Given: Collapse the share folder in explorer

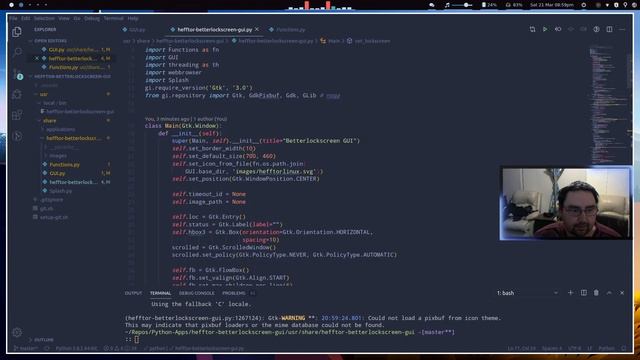Looking at the screenshot, I should (x=49, y=120).
